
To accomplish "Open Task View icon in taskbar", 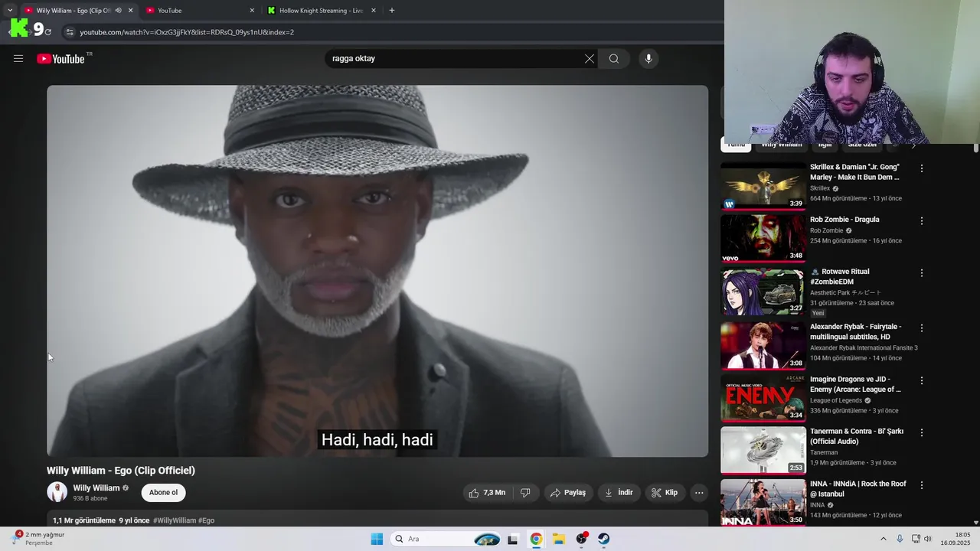I will tap(513, 539).
